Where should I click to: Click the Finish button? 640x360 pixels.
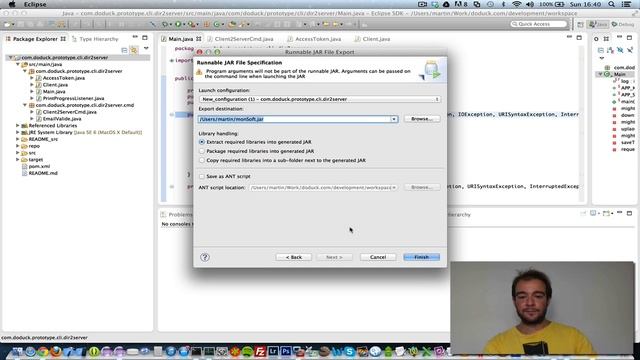(422, 257)
